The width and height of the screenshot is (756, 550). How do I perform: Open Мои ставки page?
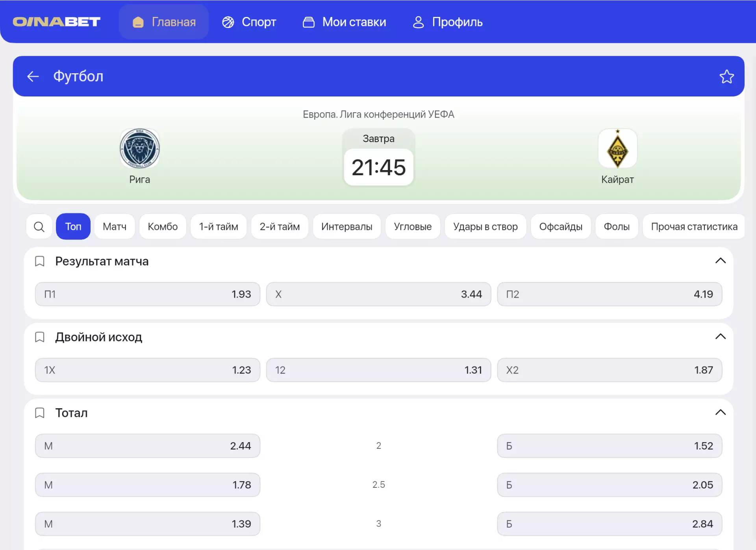click(x=345, y=22)
